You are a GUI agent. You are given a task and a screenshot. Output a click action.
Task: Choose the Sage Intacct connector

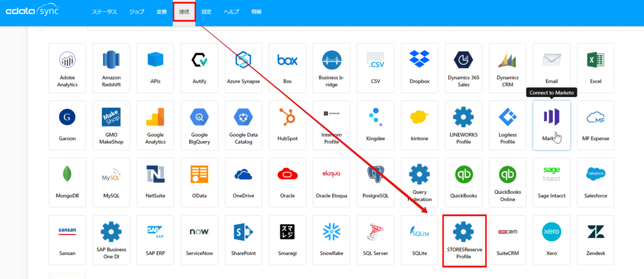[x=551, y=182]
